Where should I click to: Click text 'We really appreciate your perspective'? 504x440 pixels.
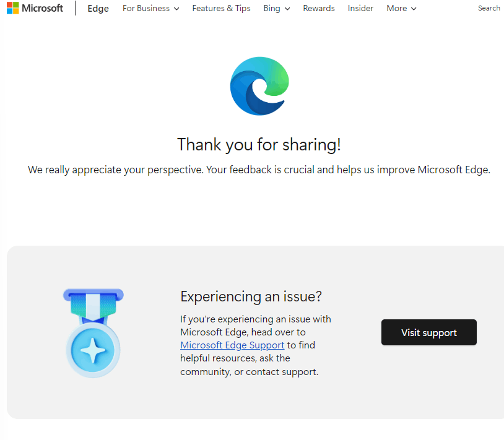click(x=115, y=170)
